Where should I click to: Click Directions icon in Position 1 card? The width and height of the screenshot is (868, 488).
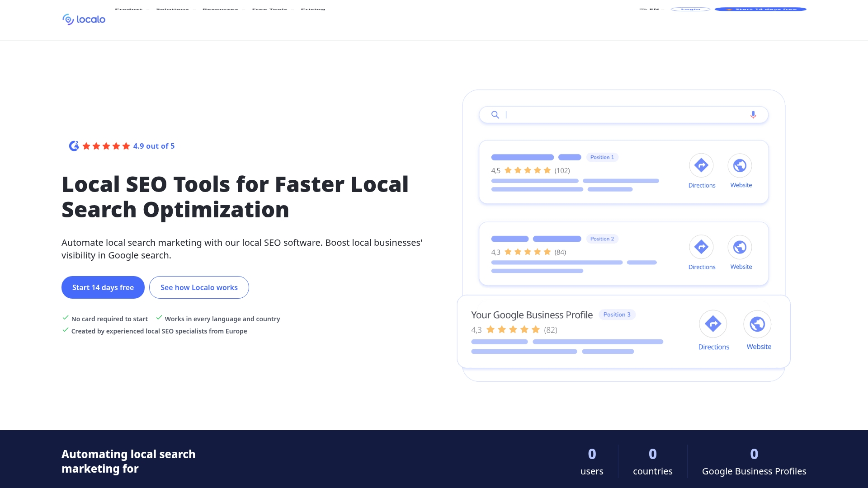(701, 165)
